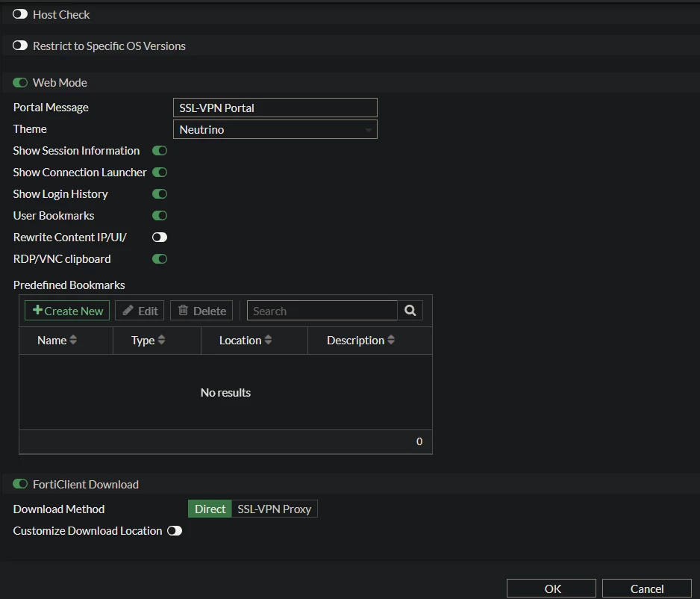Turn off Show Session Information

pyautogui.click(x=160, y=151)
